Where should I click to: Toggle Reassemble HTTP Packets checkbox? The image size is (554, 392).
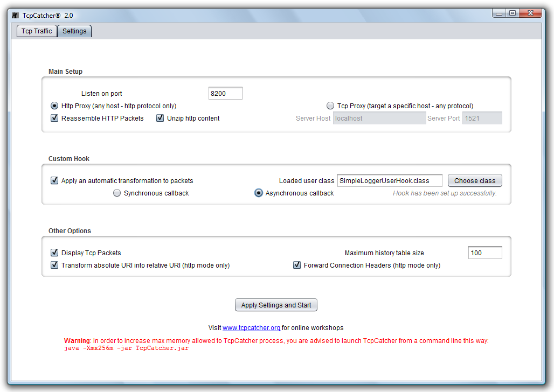point(54,118)
